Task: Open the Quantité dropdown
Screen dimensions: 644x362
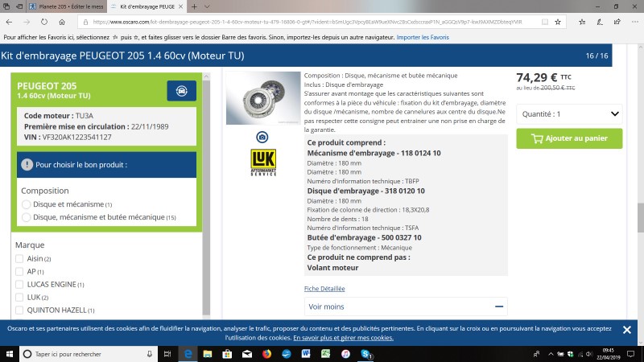Action: tap(569, 114)
